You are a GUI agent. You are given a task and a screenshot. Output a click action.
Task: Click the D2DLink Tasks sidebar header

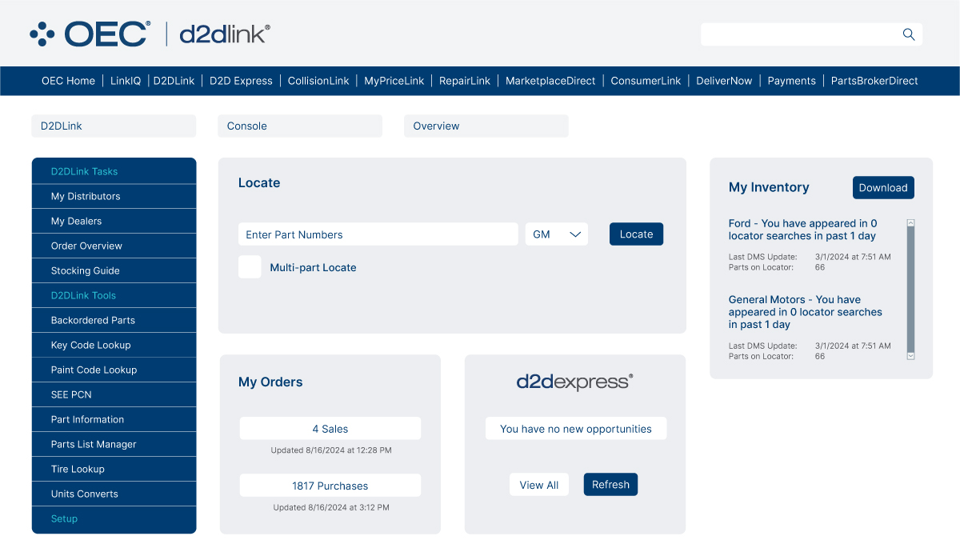tap(114, 171)
